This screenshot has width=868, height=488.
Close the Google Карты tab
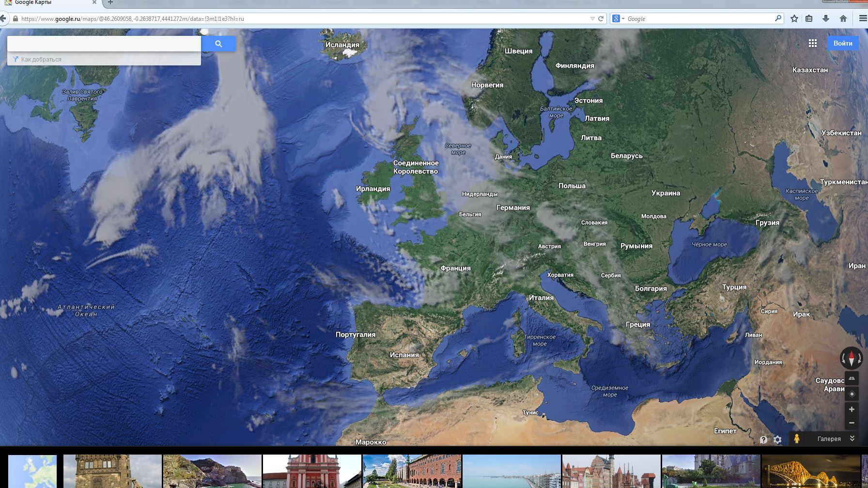coord(94,2)
